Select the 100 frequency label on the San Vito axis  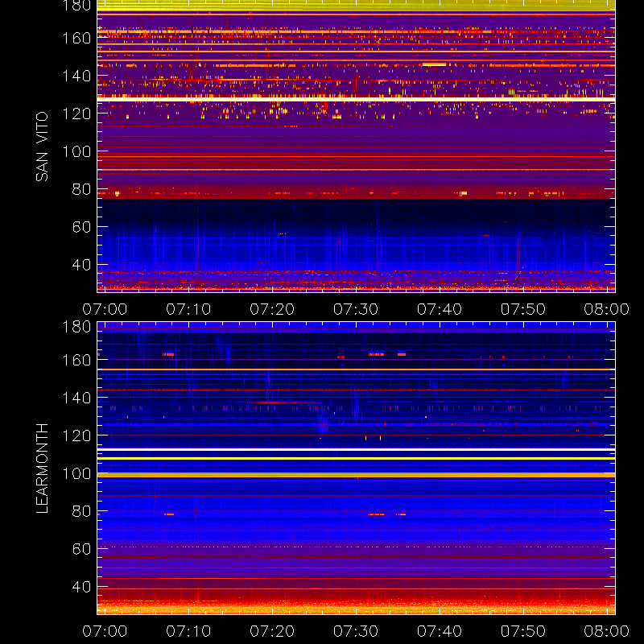coord(76,151)
